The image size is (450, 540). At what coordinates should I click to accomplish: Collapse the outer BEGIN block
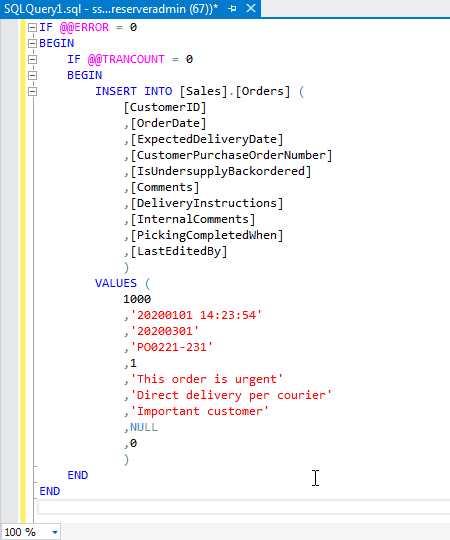click(x=32, y=43)
